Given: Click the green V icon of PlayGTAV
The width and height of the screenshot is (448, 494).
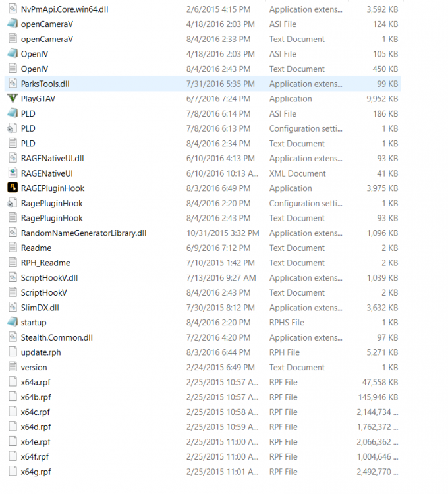Looking at the screenshot, I should (x=13, y=98).
